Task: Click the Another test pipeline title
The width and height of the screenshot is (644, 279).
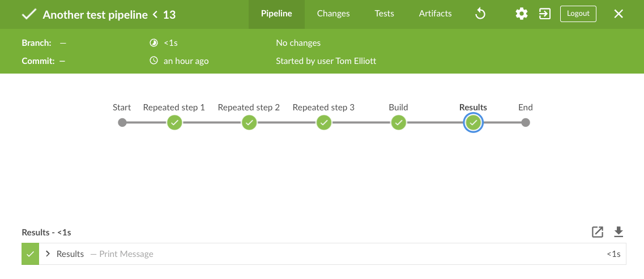Action: tap(95, 15)
